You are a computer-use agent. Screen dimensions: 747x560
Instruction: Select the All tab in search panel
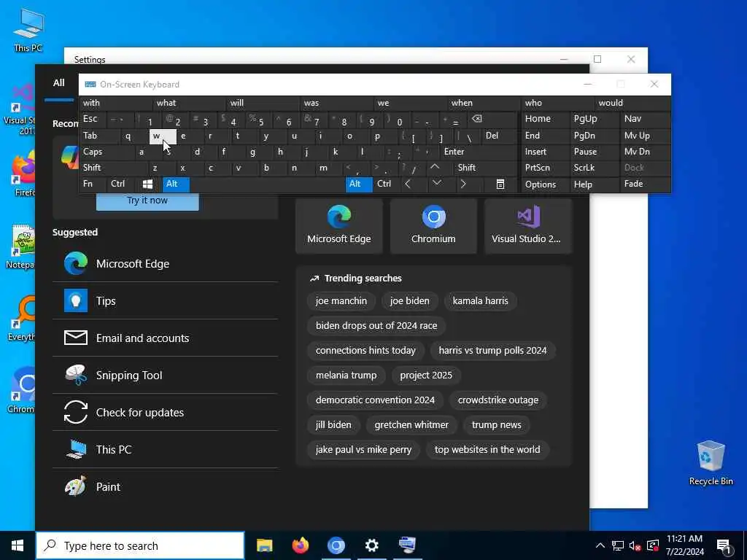[58, 83]
